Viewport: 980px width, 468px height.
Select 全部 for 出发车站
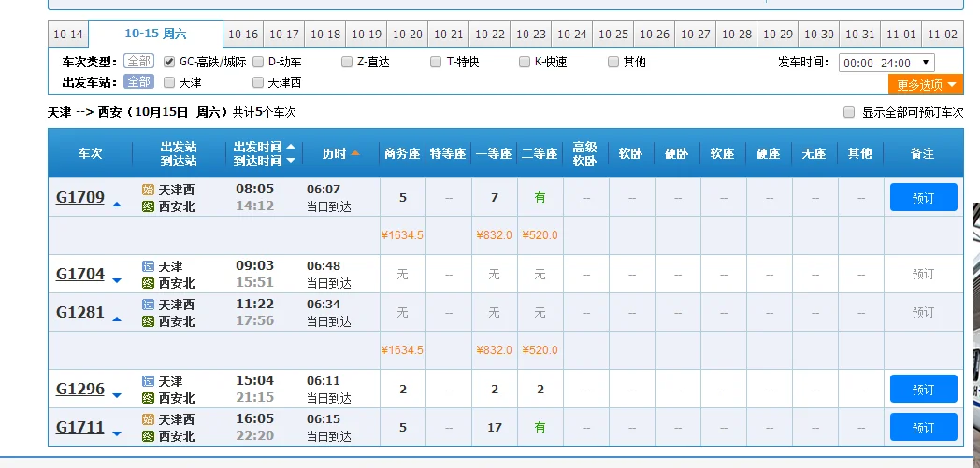coord(138,82)
